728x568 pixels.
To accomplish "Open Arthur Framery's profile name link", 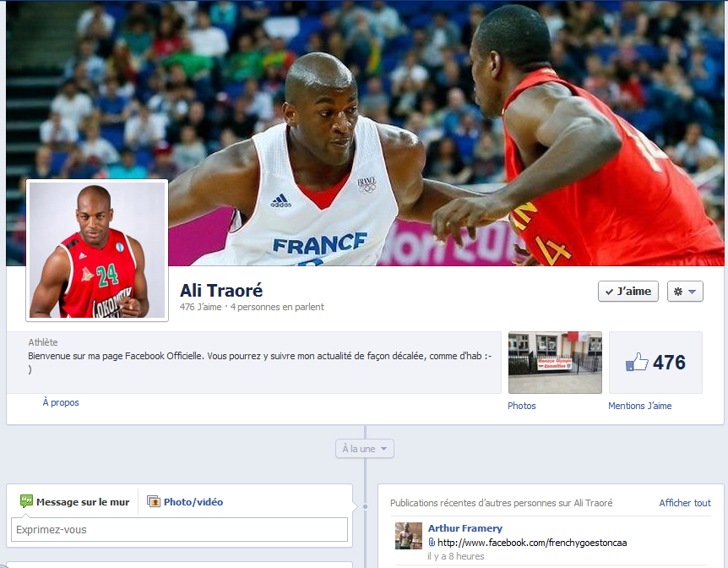I will tap(465, 528).
